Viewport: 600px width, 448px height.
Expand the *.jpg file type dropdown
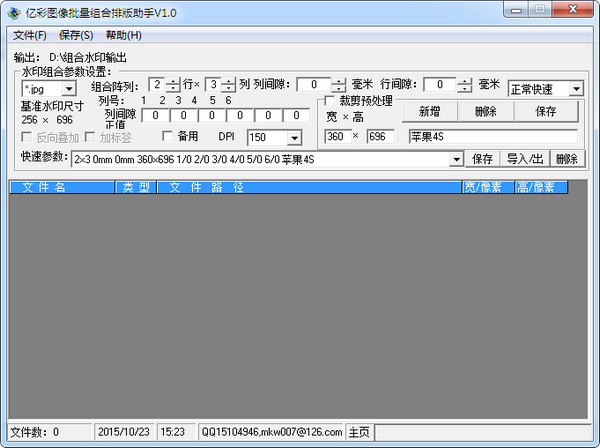[69, 89]
